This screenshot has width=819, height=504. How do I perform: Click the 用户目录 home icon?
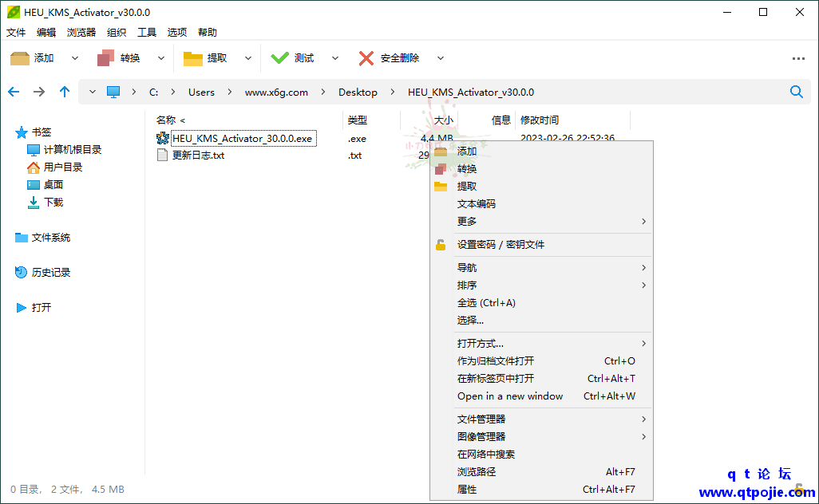[x=33, y=167]
